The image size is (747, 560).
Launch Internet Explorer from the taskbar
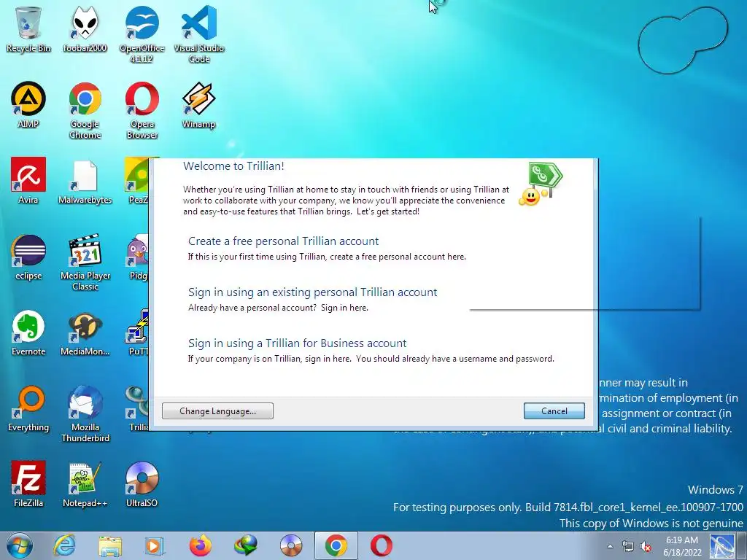64,545
